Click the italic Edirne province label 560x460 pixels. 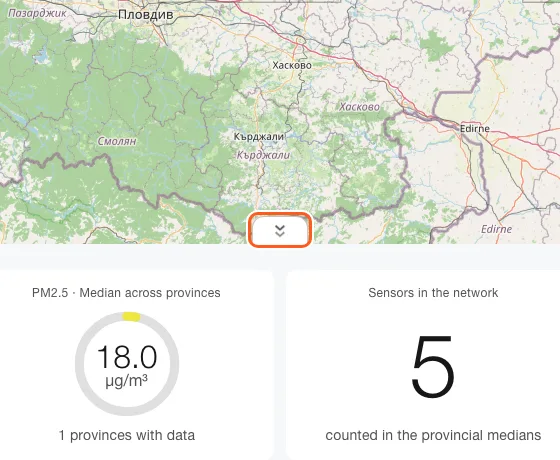pyautogui.click(x=496, y=229)
